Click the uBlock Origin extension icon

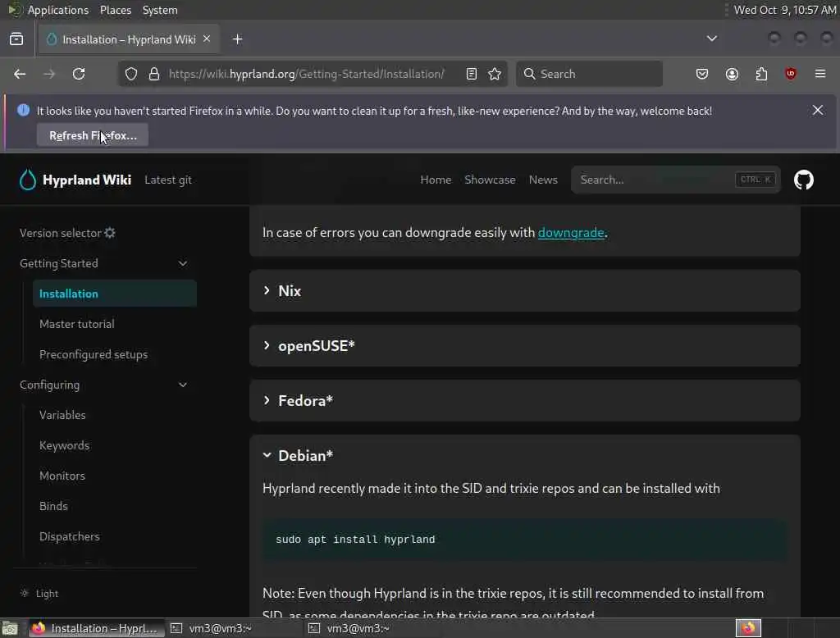(791, 74)
